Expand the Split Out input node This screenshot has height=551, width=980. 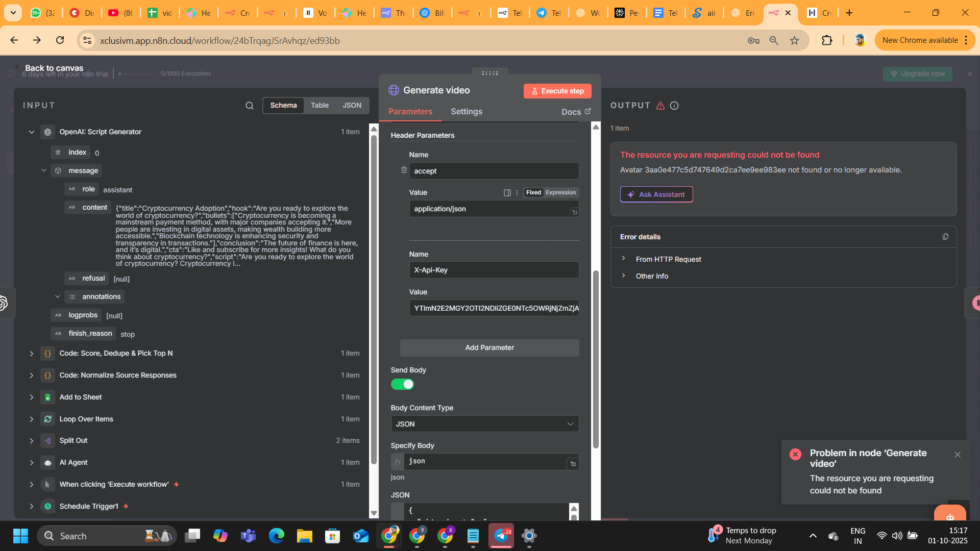(x=32, y=441)
